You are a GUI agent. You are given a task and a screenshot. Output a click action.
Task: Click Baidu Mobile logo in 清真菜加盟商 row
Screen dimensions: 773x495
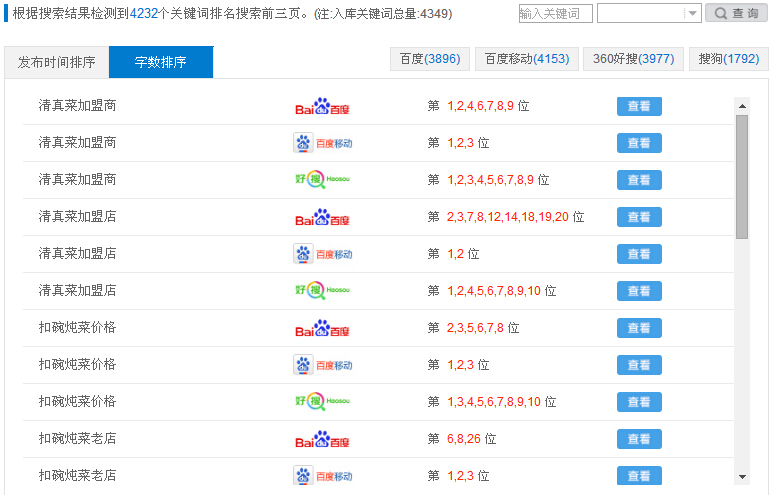point(323,143)
